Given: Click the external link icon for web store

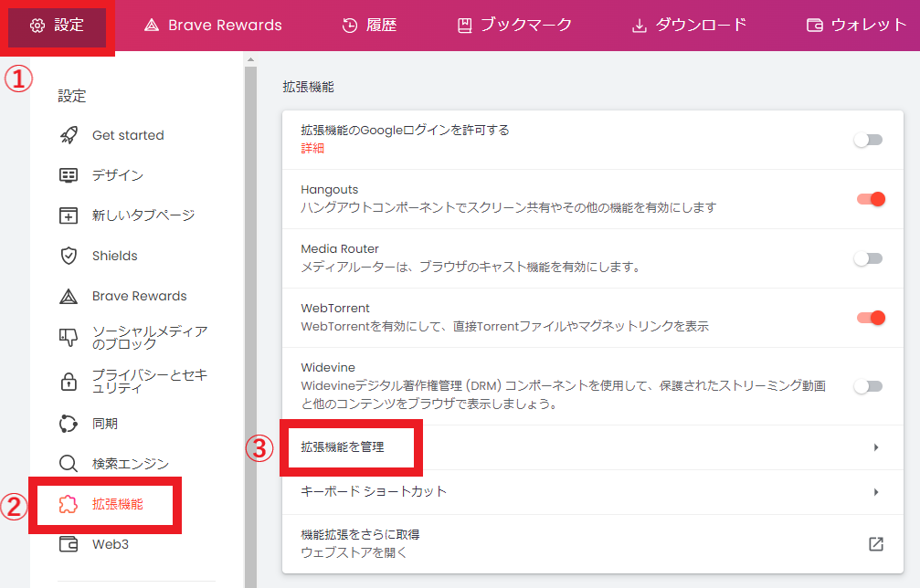Looking at the screenshot, I should [x=876, y=543].
